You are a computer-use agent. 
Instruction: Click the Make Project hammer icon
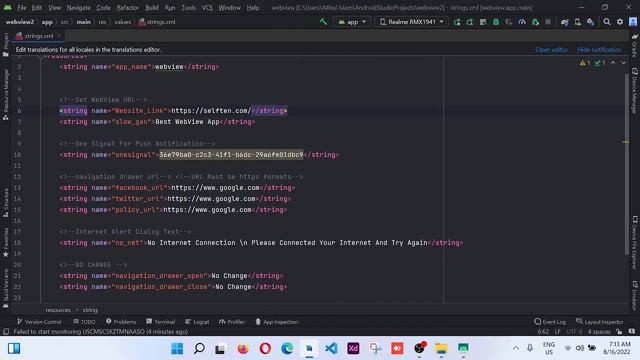323,22
